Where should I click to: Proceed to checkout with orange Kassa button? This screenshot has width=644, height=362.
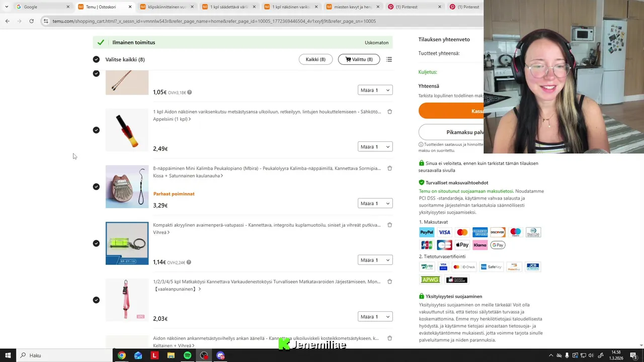pos(451,111)
